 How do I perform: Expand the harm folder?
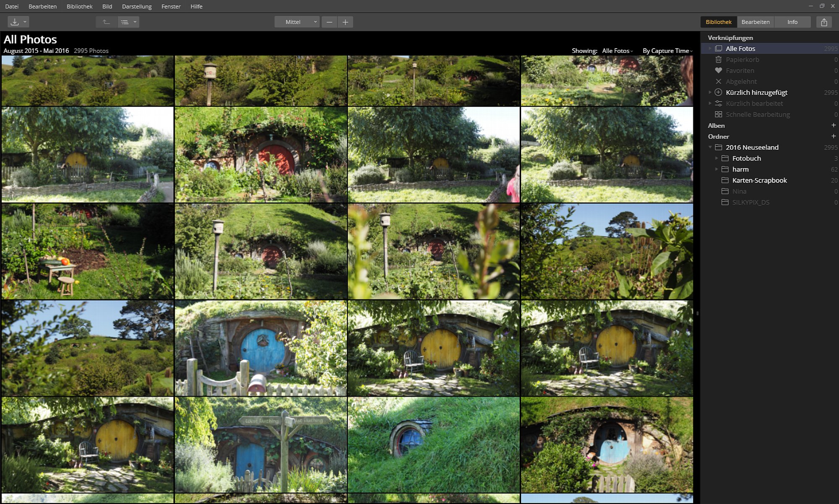point(717,169)
